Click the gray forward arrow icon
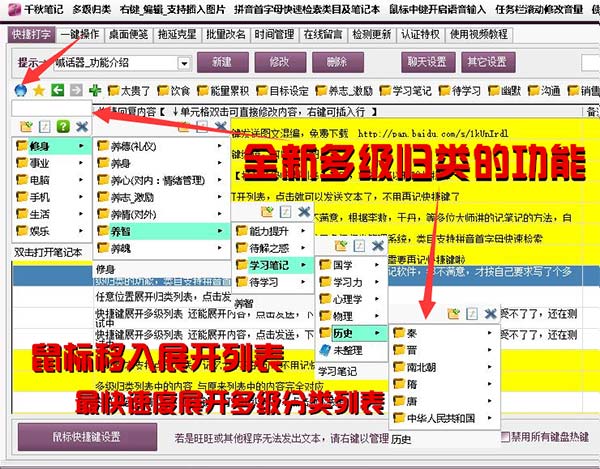600x469 pixels. pyautogui.click(x=76, y=90)
